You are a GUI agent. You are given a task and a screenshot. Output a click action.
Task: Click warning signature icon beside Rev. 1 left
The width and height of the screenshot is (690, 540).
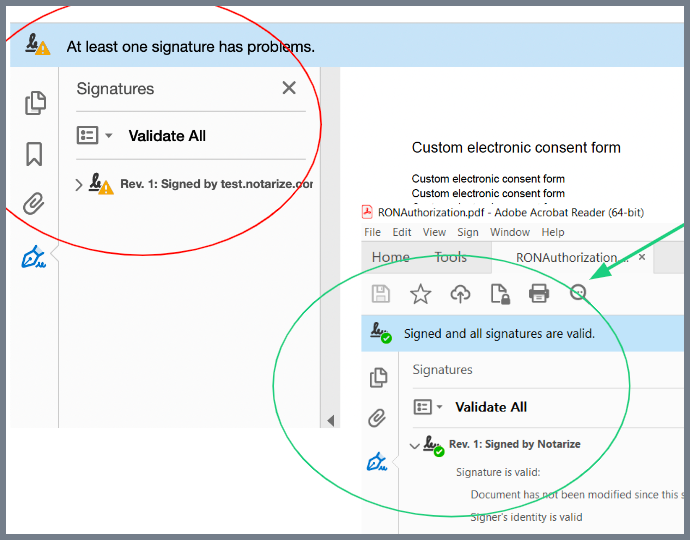pyautogui.click(x=101, y=184)
